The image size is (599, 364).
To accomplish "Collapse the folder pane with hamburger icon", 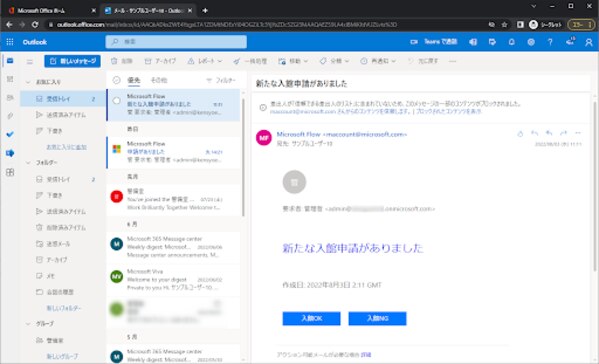I will point(29,61).
